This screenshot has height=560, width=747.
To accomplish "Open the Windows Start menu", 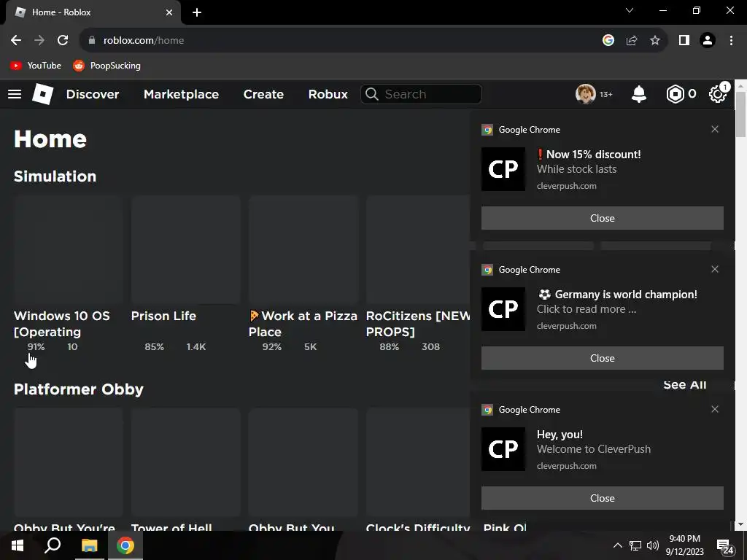I will [x=18, y=545].
